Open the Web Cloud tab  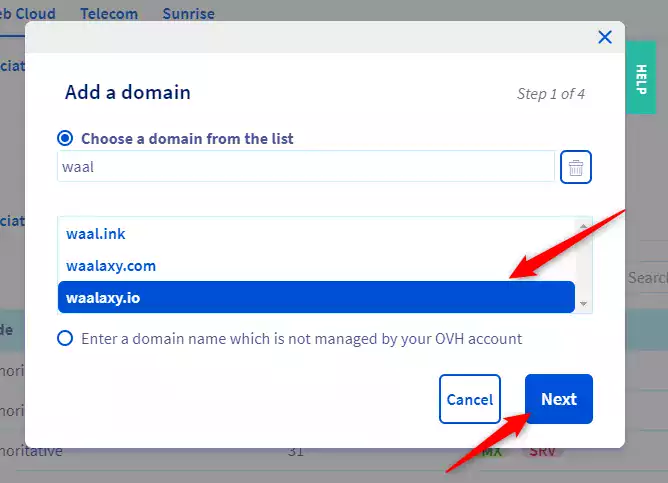(28, 14)
